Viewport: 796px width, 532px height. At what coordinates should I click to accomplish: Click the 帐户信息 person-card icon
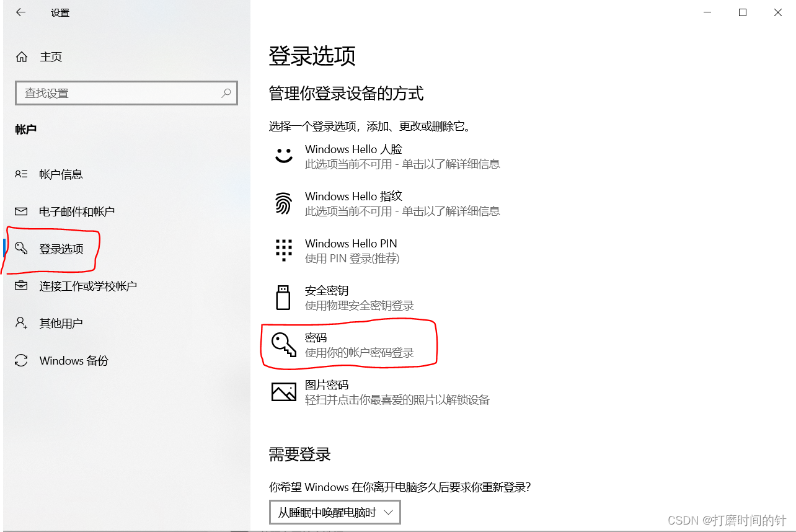(x=22, y=174)
